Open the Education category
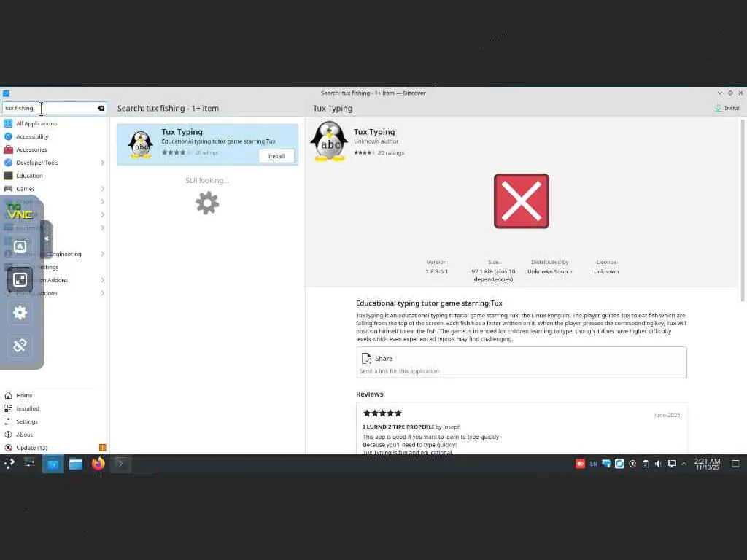 pos(54,176)
